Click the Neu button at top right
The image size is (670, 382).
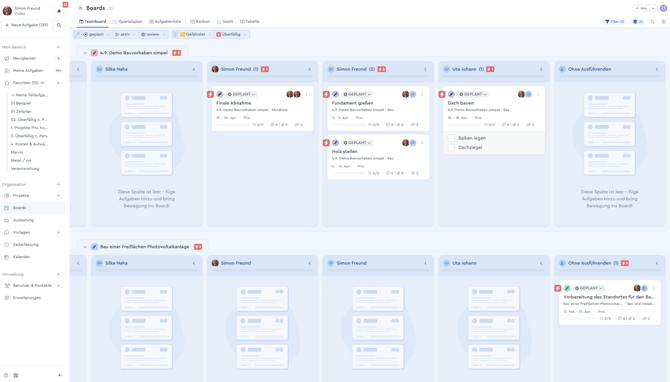641,8
